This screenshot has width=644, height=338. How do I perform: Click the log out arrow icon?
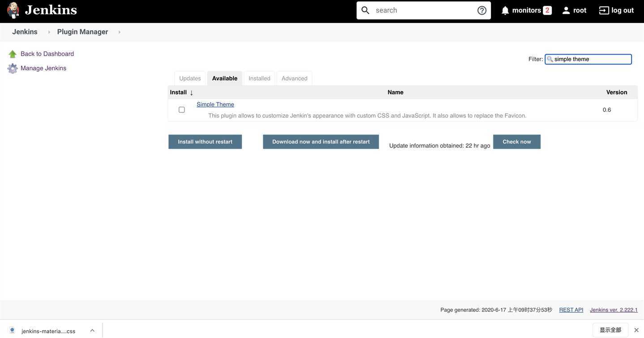click(x=604, y=10)
